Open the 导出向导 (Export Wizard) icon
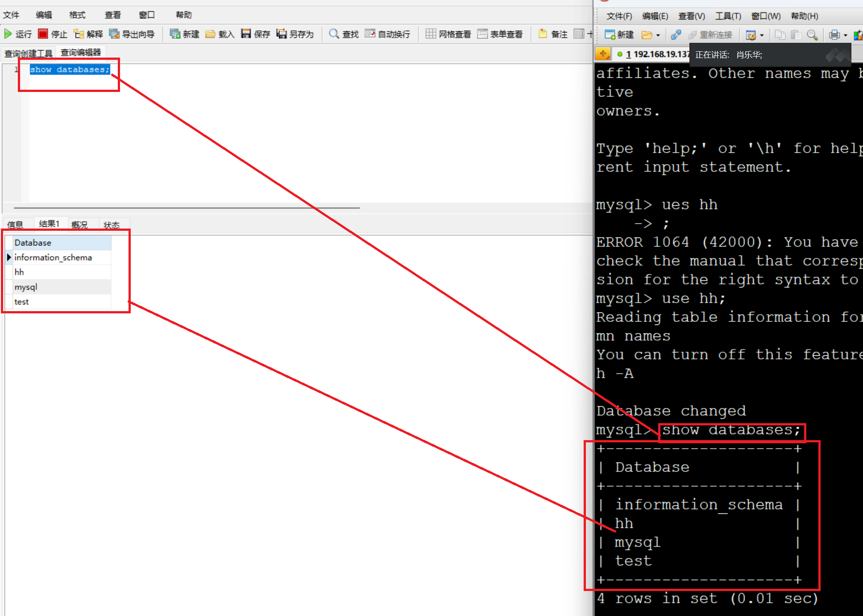This screenshot has width=863, height=616. [x=115, y=34]
